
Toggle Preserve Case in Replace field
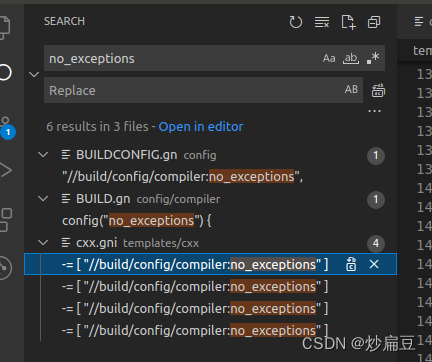pos(351,89)
